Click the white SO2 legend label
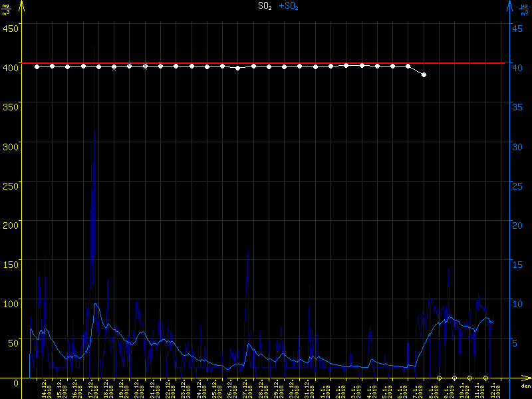 point(265,6)
